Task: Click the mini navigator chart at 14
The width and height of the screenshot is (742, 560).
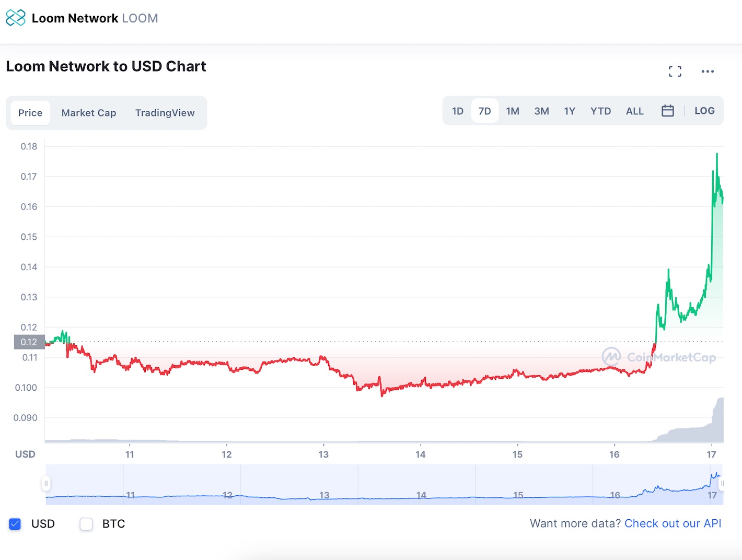Action: 421,495
